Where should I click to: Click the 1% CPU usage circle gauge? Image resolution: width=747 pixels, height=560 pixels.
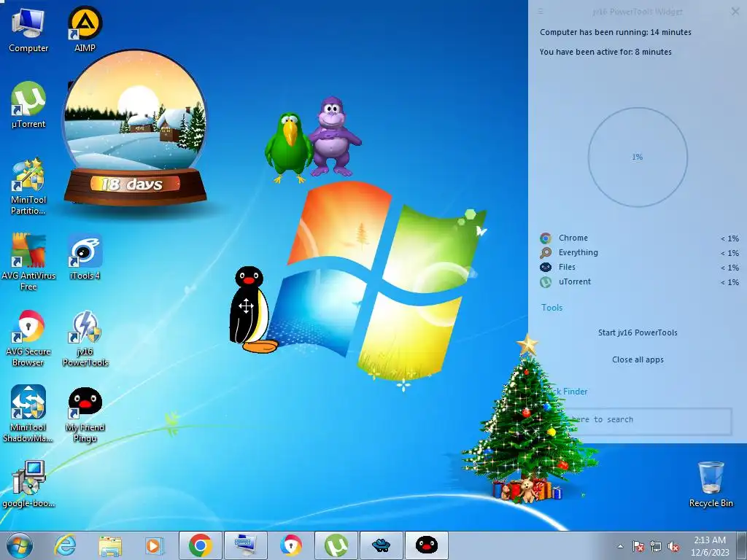(x=638, y=157)
